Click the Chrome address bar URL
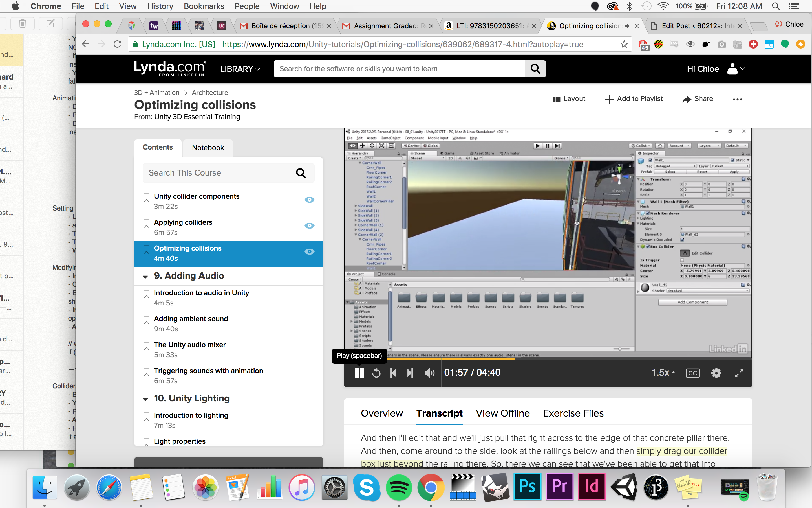 pyautogui.click(x=403, y=44)
